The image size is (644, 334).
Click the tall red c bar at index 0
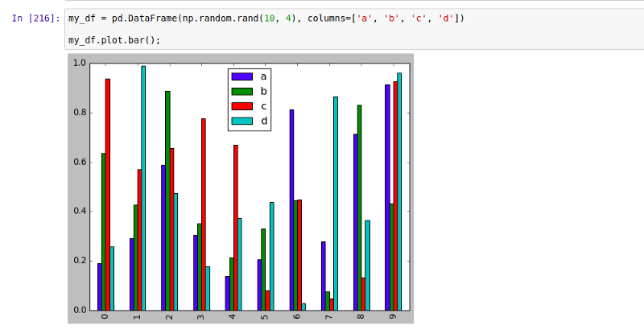[x=108, y=194]
